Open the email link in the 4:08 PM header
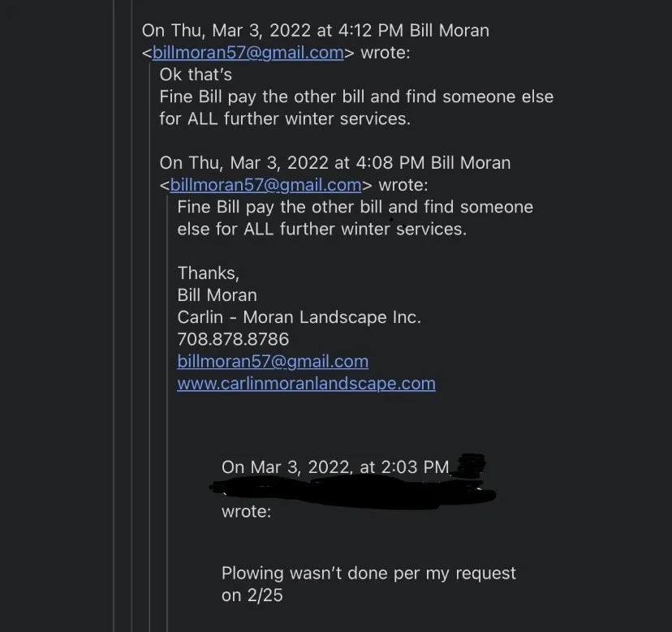Viewport: 672px width, 632px height. (265, 185)
